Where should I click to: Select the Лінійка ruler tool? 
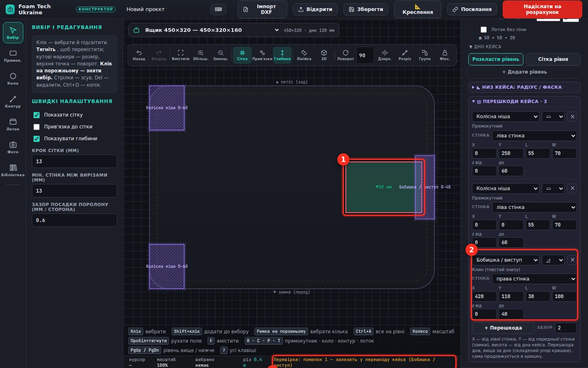(x=304, y=55)
